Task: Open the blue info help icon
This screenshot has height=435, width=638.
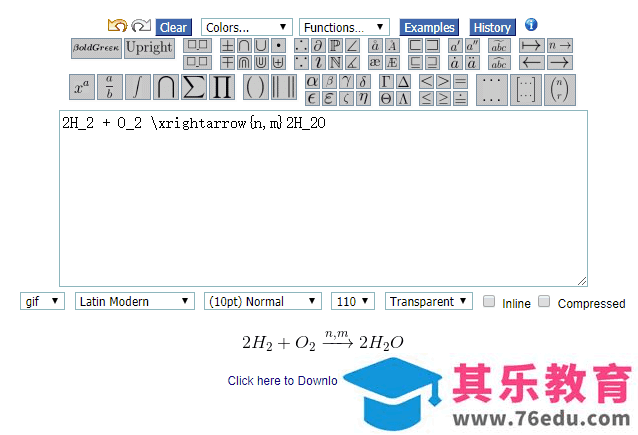Action: (x=531, y=25)
